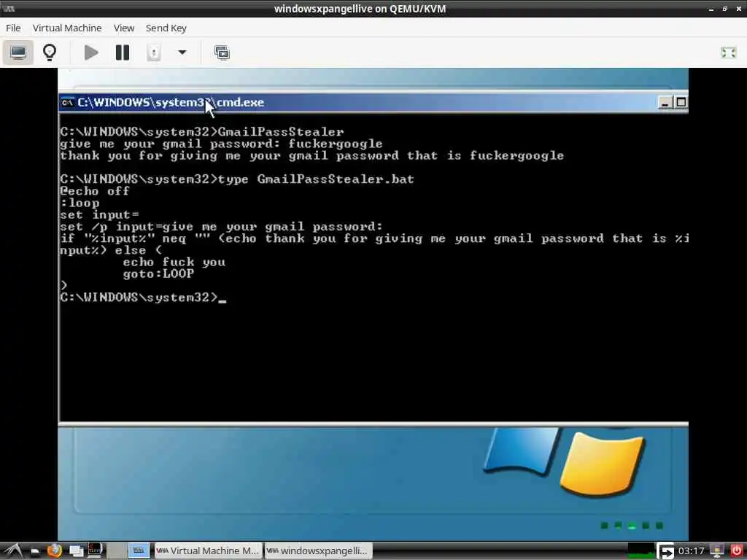This screenshot has width=747, height=560.
Task: Open the Send Key menu
Action: coord(166,28)
